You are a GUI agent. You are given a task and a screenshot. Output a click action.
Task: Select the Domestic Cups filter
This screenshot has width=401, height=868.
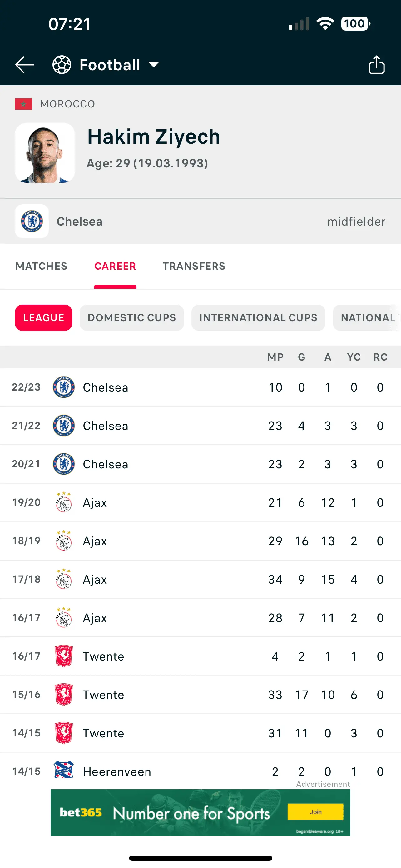click(x=132, y=318)
